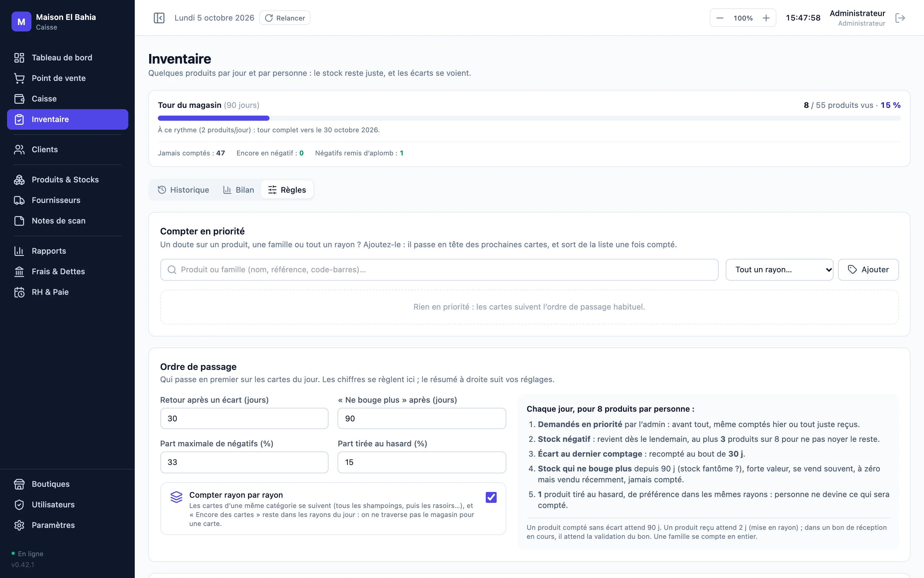Click the Jamais comptés : 47 stat
Image resolution: width=924 pixels, height=578 pixels.
[191, 153]
